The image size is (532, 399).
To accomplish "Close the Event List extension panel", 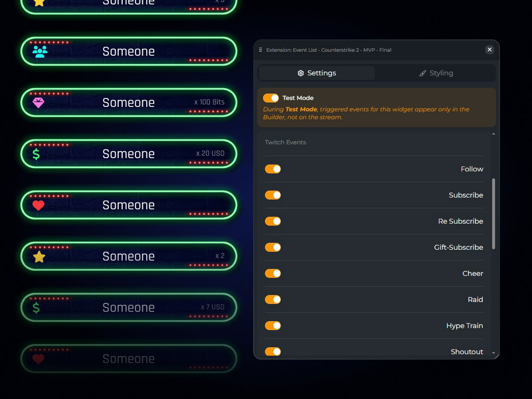I will [490, 50].
